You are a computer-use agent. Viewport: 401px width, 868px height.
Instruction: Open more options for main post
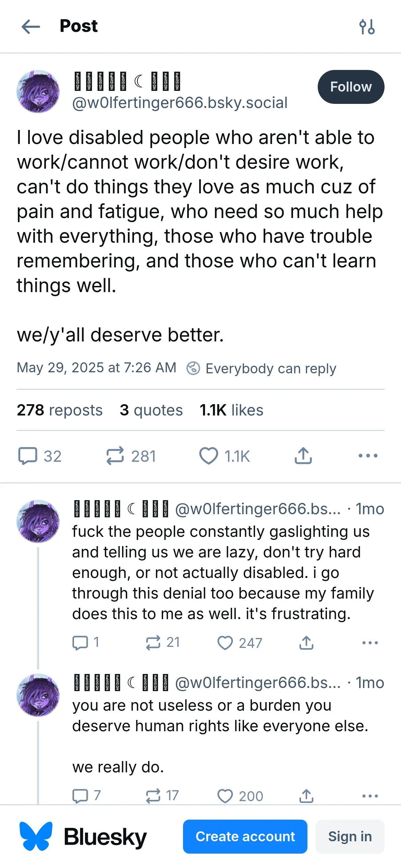pyautogui.click(x=368, y=456)
